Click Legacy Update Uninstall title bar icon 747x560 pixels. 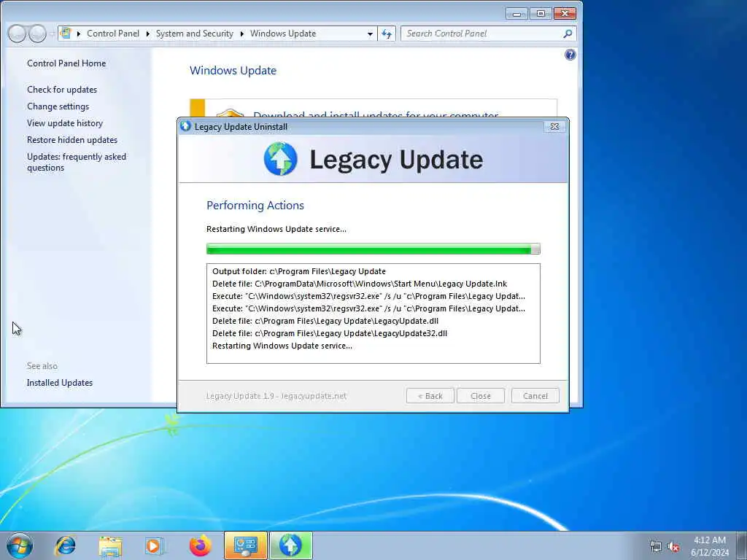[186, 126]
